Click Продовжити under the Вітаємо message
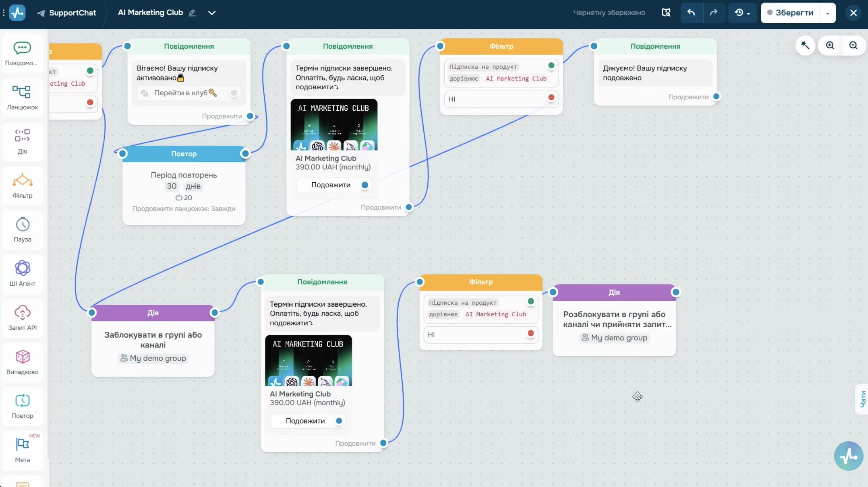 click(222, 116)
